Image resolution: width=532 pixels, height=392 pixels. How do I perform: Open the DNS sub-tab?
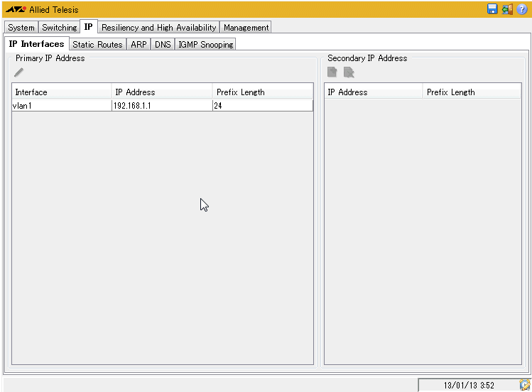point(163,44)
